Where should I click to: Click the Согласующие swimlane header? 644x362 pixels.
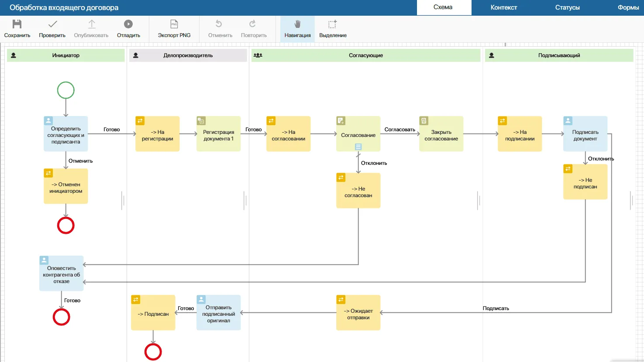(x=365, y=55)
